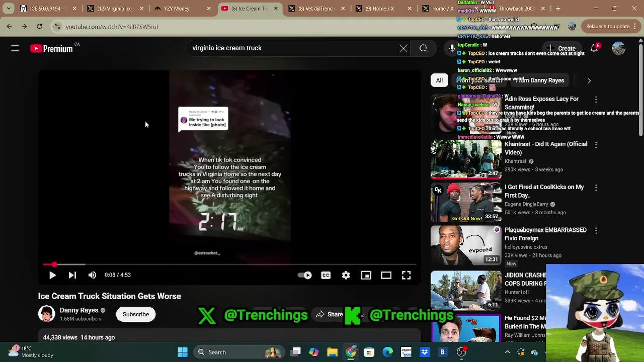Screen dimensions: 644x362
Task: Open options for I Got Fired at CoolKicks
Action: tap(596, 188)
